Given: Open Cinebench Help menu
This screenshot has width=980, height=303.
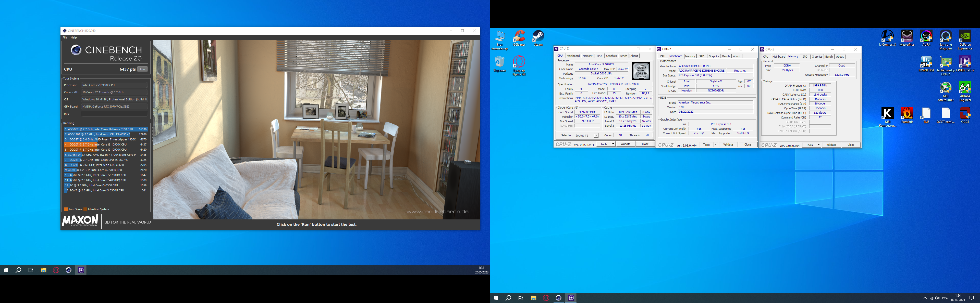Looking at the screenshot, I should (74, 38).
